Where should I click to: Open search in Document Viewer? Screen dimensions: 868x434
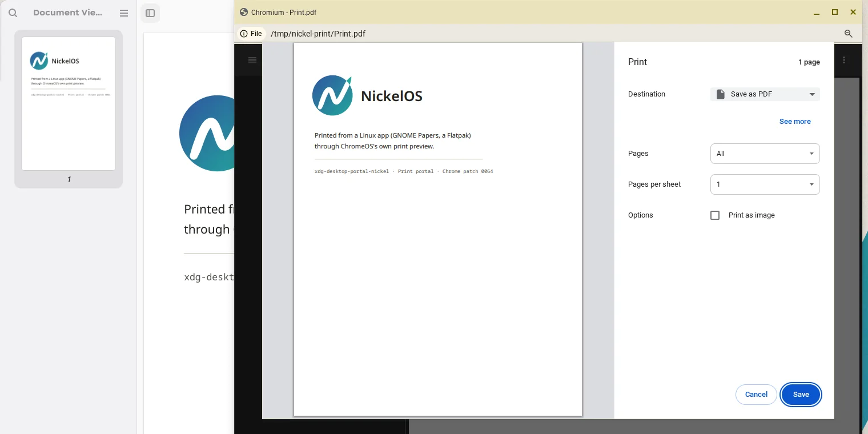(13, 13)
